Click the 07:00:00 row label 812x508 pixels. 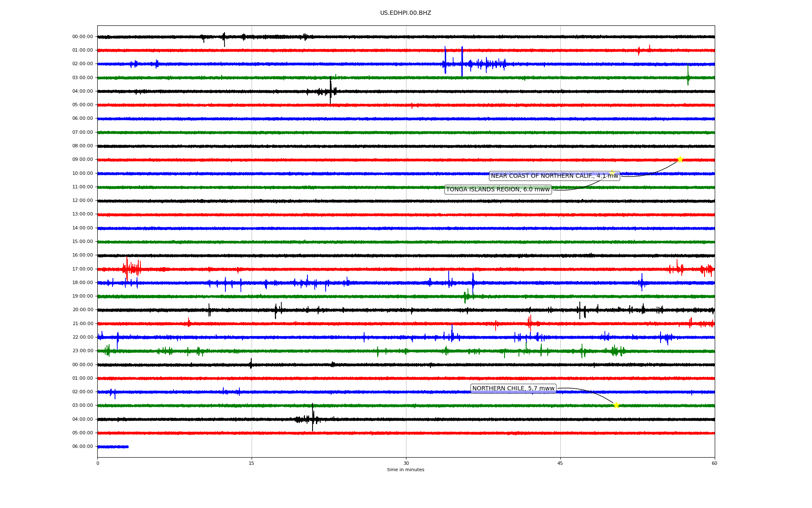point(82,133)
